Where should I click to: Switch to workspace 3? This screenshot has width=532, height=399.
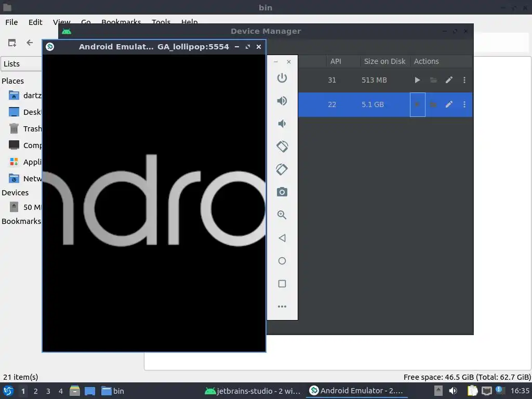click(x=48, y=391)
